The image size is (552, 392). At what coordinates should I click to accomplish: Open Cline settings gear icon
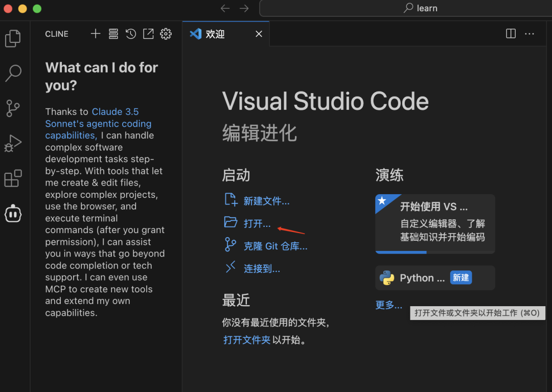pos(166,33)
